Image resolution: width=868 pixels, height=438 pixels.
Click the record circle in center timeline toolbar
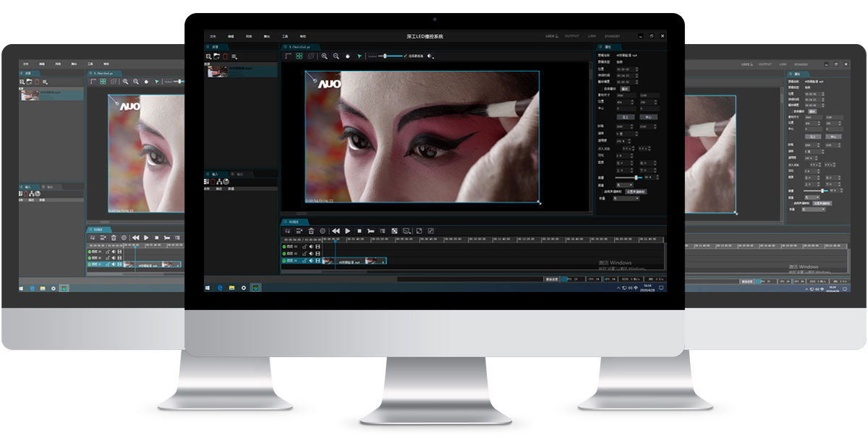[323, 231]
